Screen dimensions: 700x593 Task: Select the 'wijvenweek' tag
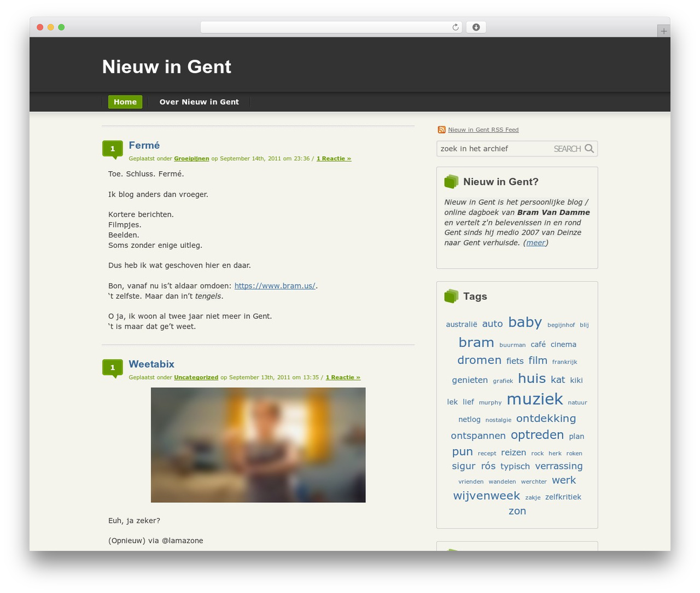tap(487, 496)
